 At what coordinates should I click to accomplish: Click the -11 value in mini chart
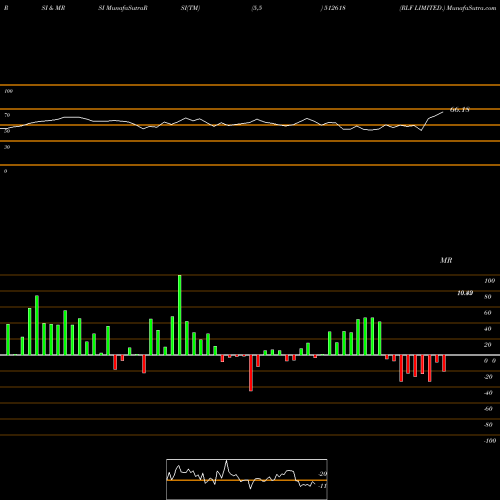322,486
